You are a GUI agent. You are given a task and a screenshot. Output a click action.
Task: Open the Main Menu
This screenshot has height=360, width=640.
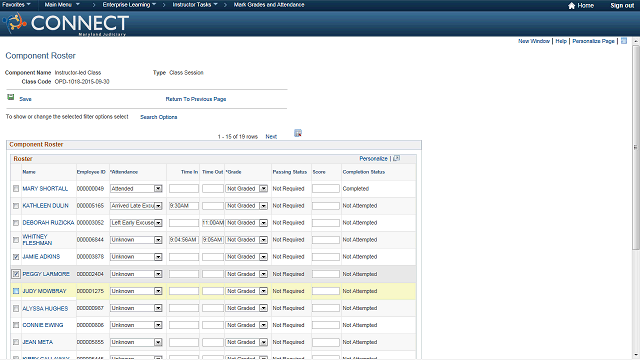pyautogui.click(x=62, y=5)
